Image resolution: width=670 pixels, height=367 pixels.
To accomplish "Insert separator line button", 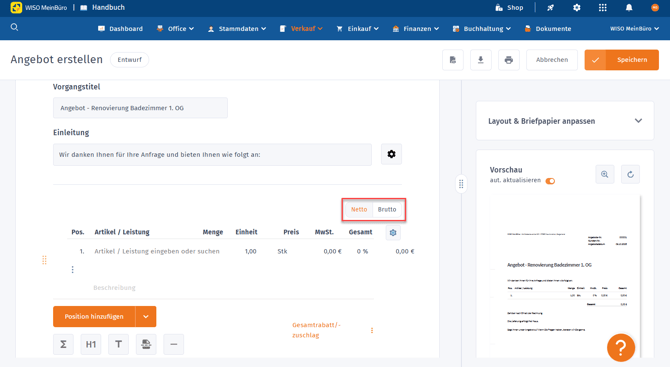I will pos(173,344).
